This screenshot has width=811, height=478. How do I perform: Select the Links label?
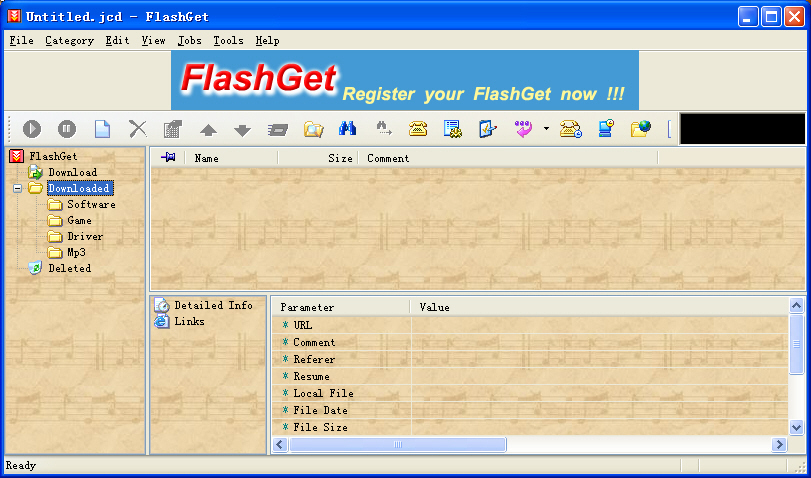(189, 321)
